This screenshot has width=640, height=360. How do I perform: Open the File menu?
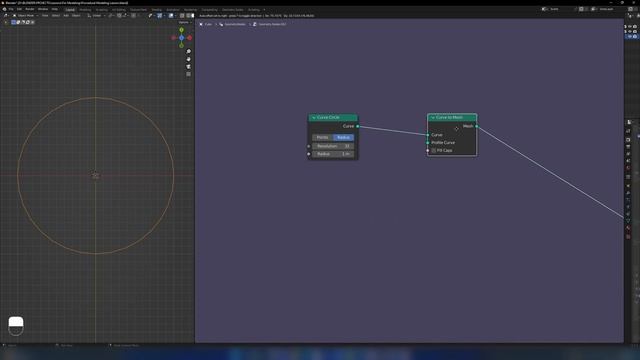coord(11,9)
